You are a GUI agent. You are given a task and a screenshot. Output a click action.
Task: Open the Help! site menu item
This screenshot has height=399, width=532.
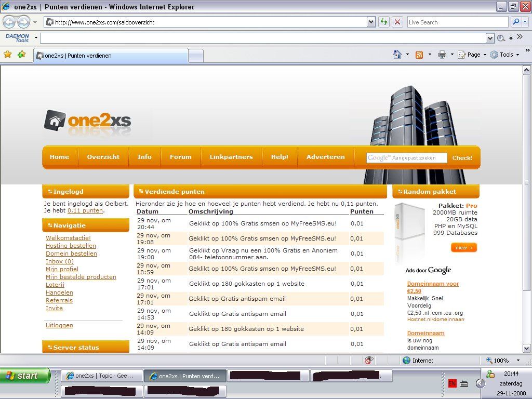(280, 157)
